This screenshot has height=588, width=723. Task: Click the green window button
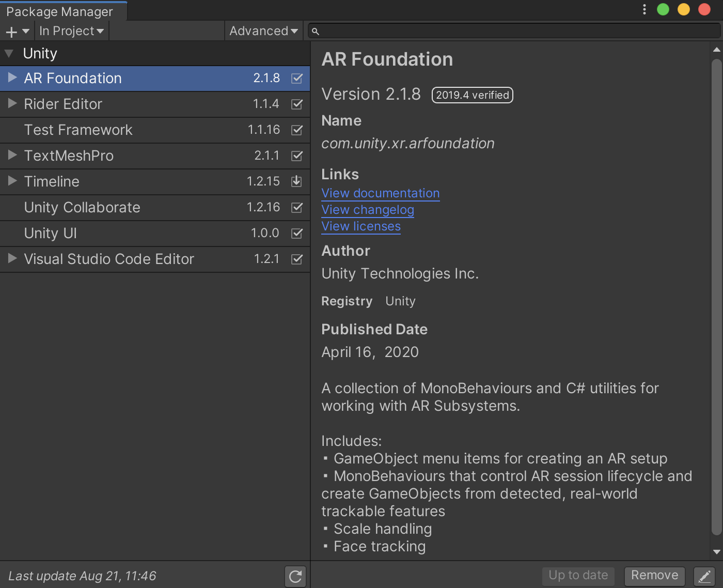coord(663,9)
